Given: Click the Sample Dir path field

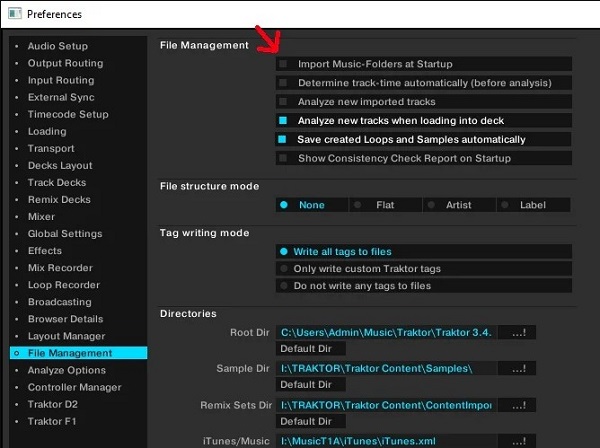Looking at the screenshot, I should pos(386,368).
